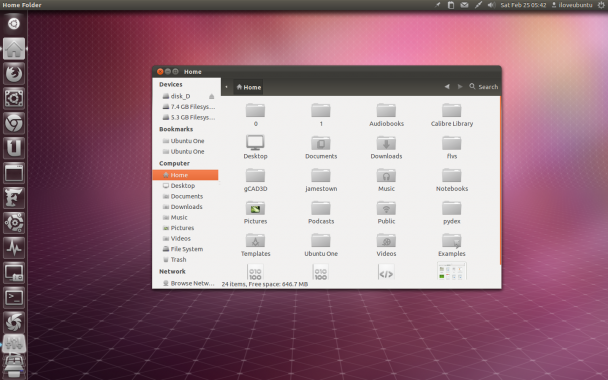
Task: Open the Examples link folder
Action: pos(452,245)
